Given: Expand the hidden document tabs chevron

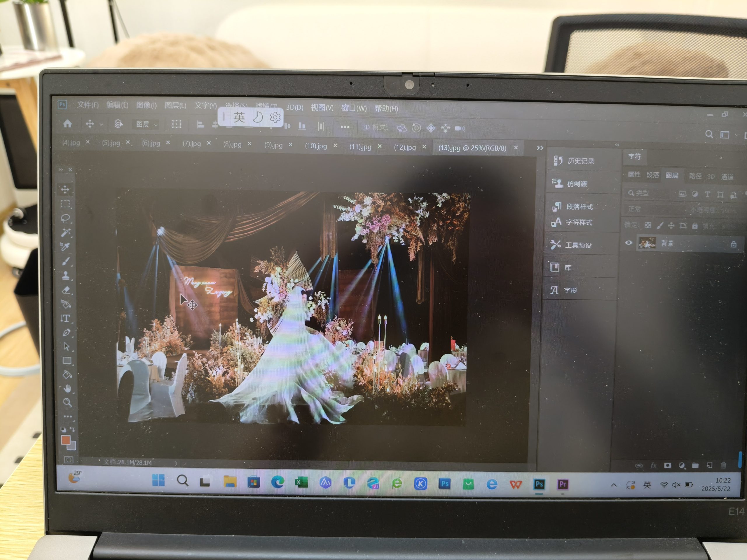Looking at the screenshot, I should pos(540,148).
